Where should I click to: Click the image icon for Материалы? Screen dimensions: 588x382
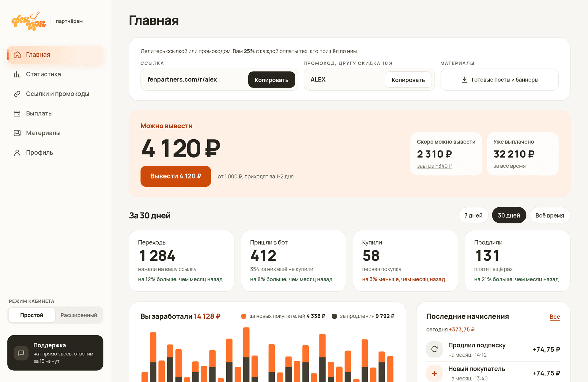(x=17, y=133)
